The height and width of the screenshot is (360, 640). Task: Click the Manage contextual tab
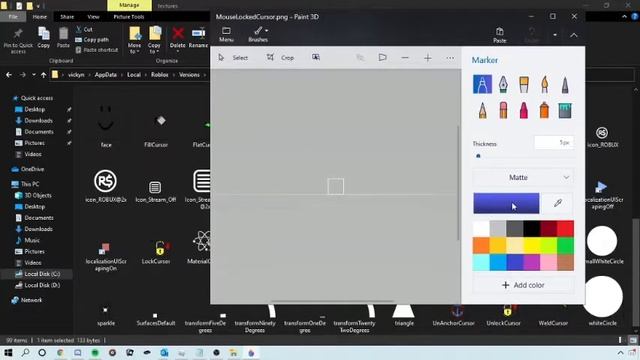[x=129, y=5]
